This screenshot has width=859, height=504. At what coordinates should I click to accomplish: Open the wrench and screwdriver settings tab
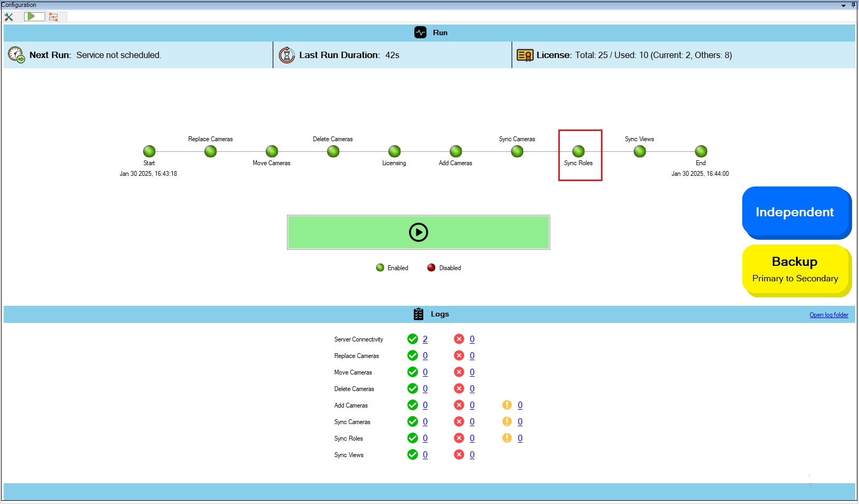click(x=9, y=17)
